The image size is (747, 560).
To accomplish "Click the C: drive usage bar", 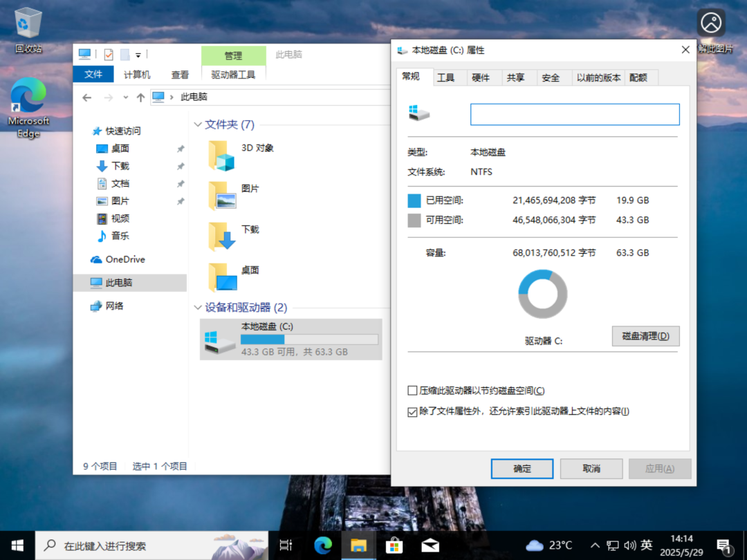I will (x=309, y=339).
